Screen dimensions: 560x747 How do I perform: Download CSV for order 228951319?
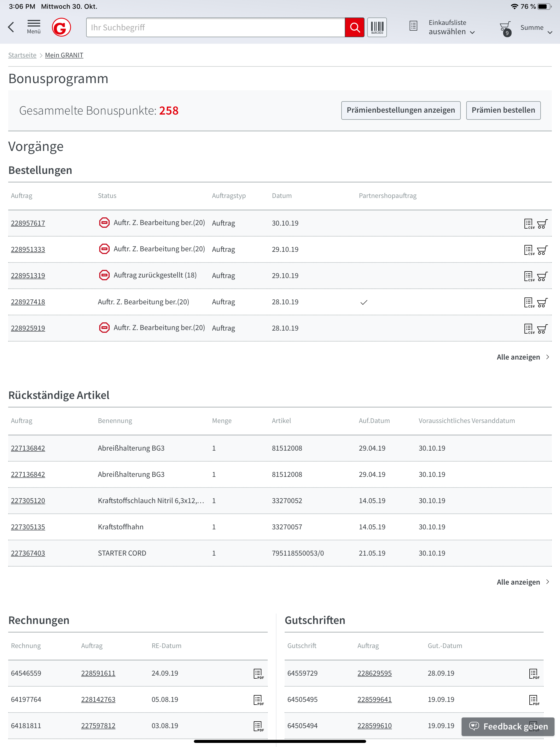pos(529,276)
